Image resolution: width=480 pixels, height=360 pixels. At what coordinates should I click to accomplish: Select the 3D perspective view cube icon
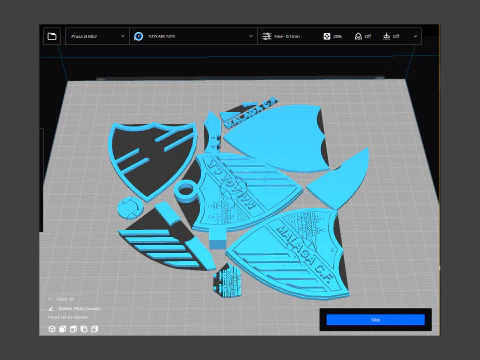click(52, 329)
